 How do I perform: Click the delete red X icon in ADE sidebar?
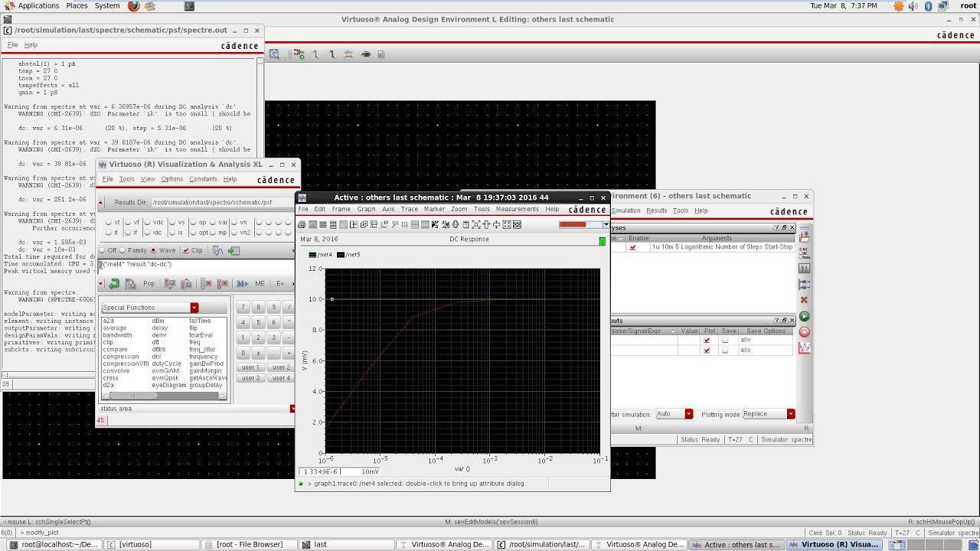pos(804,300)
